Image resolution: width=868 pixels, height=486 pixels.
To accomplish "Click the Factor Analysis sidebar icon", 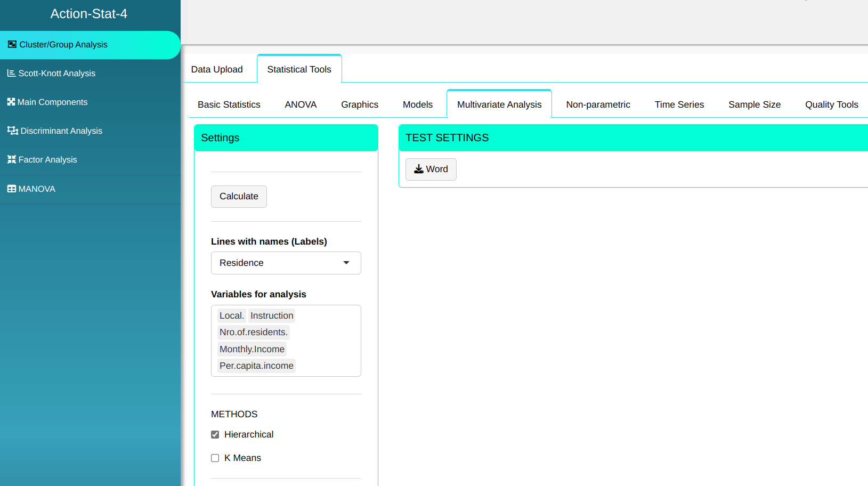I will tap(11, 160).
